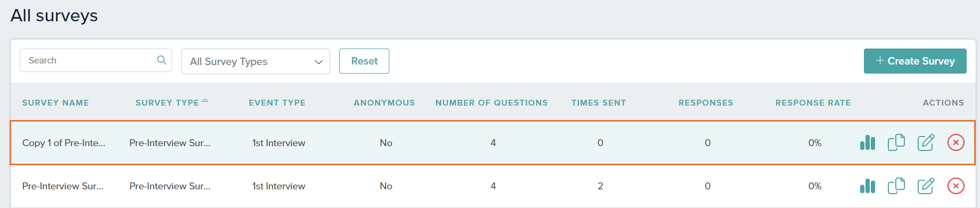
Task: Click the Reset filter button
Action: 364,61
